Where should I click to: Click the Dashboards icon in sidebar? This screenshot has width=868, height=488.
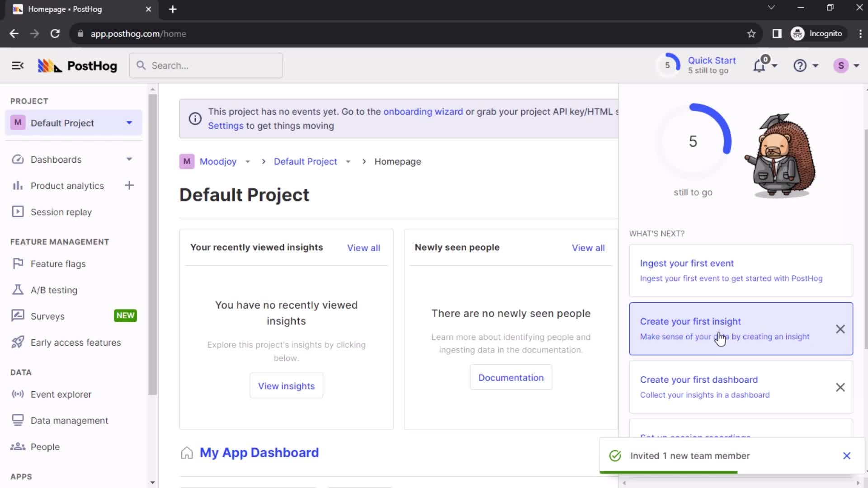17,160
